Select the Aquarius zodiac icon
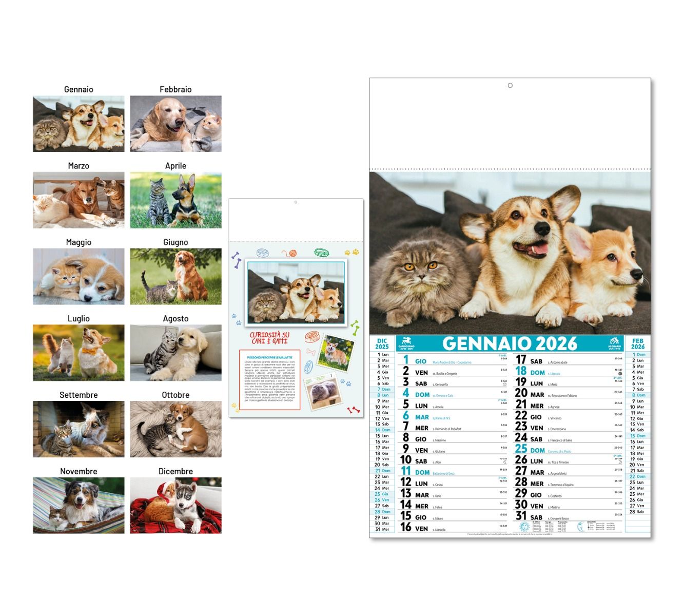This screenshot has height=616, width=684. point(614,342)
